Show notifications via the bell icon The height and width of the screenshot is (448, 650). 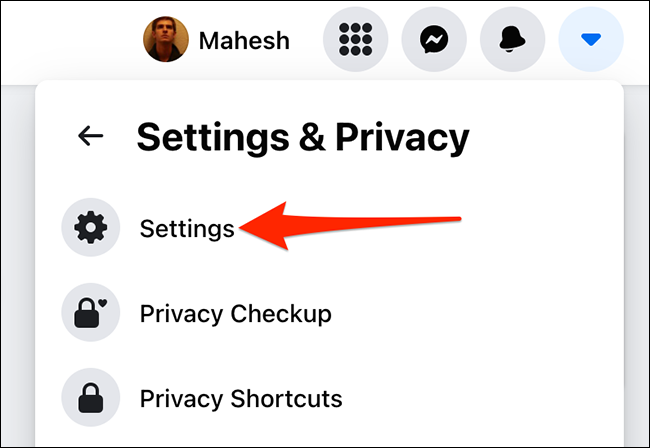[x=512, y=39]
